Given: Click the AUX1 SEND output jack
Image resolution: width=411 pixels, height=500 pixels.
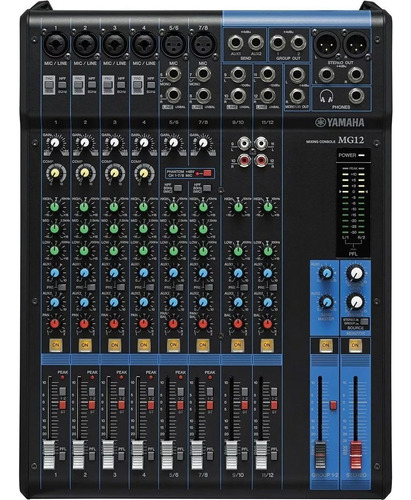Looking at the screenshot, I should click(236, 43).
